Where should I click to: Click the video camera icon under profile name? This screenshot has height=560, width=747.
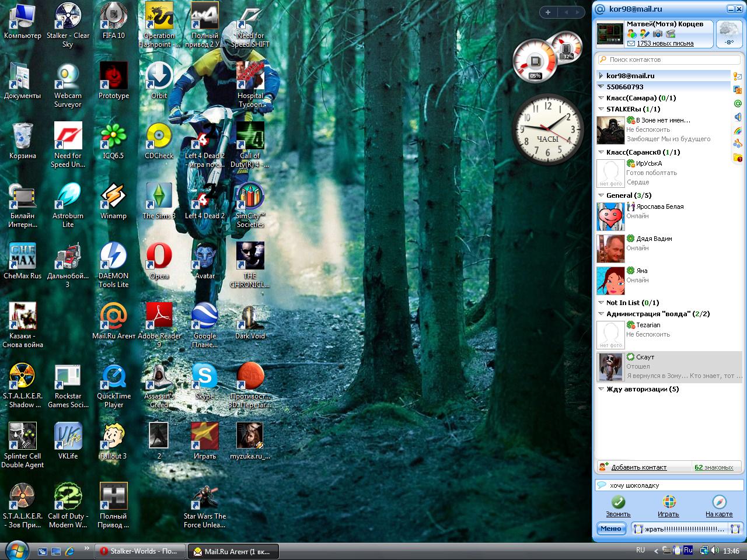click(x=671, y=34)
